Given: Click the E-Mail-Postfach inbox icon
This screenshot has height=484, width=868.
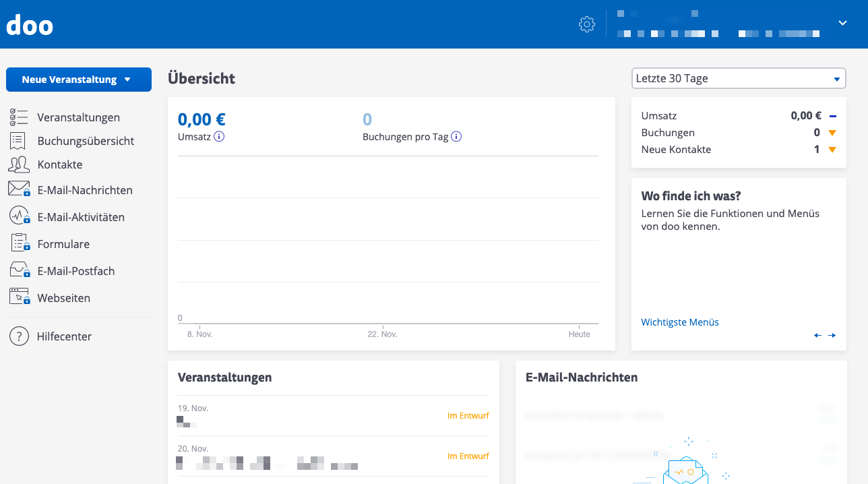Looking at the screenshot, I should (x=20, y=270).
